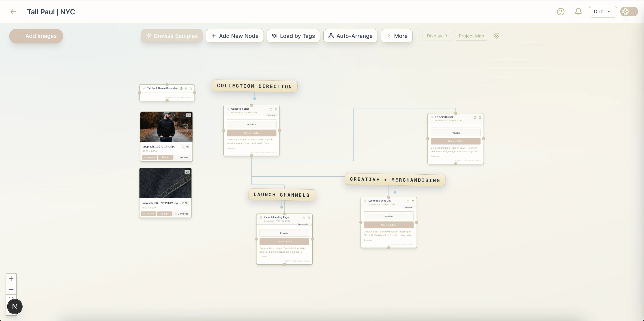
Task: Open Load by Tags
Action: click(x=293, y=36)
